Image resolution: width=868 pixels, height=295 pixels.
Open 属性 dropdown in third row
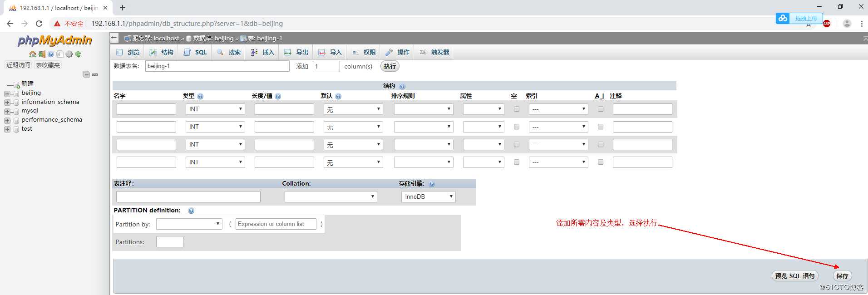[x=483, y=144]
